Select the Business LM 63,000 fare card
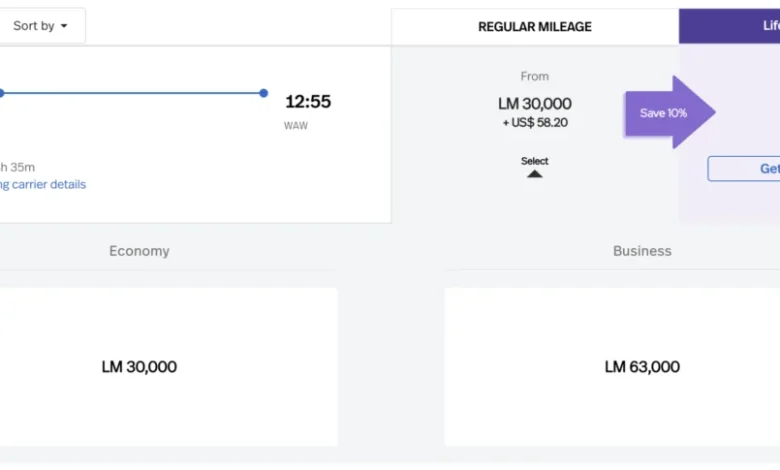The image size is (780, 470). point(642,367)
